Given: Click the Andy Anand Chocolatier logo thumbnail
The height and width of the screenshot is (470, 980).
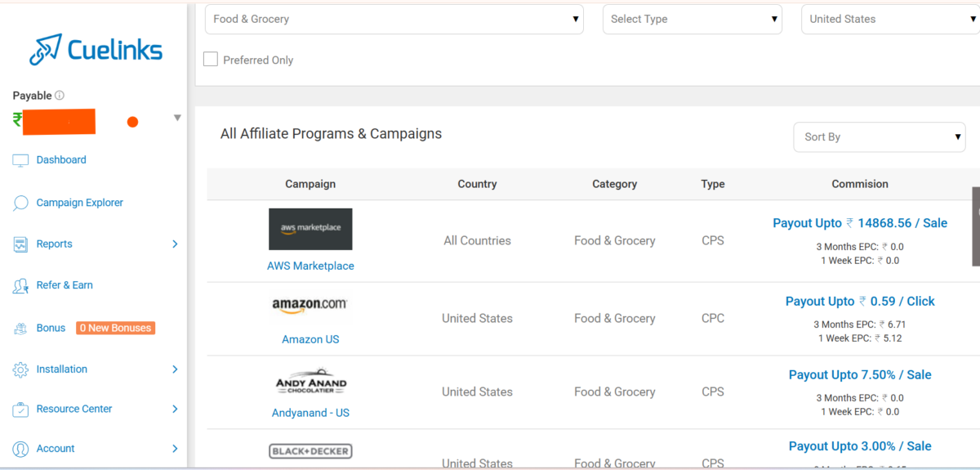Looking at the screenshot, I should [310, 384].
